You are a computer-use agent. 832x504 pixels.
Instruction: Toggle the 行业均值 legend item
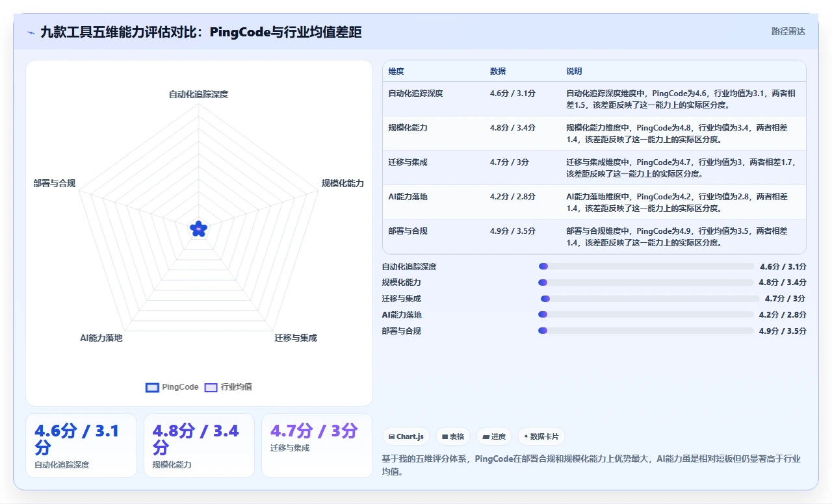coord(228,387)
